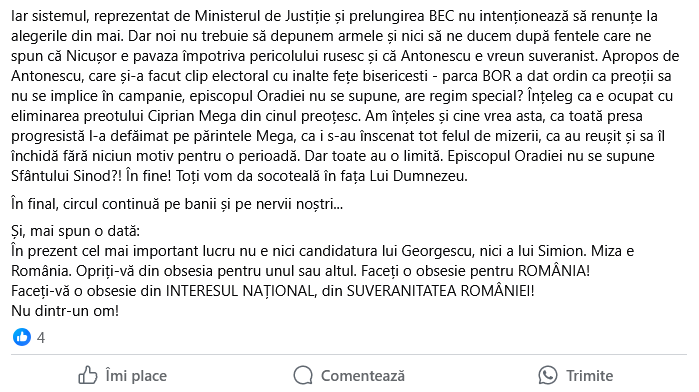This screenshot has height=392, width=699.
Task: Click the speech bubble icon beside Comentează
Action: click(x=303, y=375)
